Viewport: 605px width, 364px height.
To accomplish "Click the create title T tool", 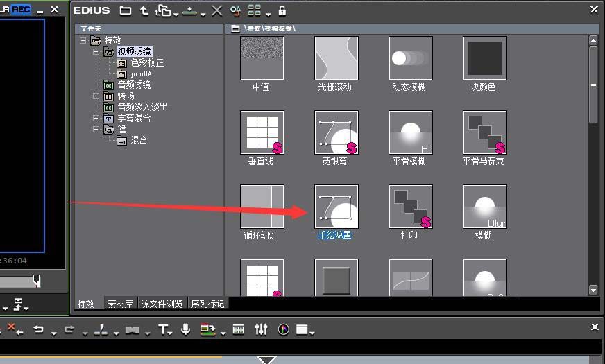I will (163, 330).
